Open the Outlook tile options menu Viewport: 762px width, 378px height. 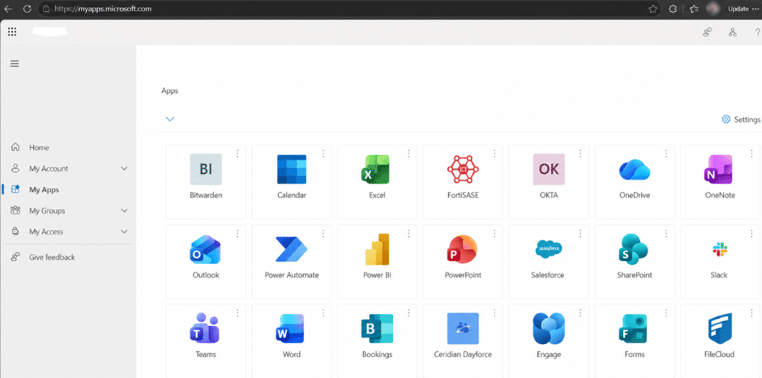(237, 234)
